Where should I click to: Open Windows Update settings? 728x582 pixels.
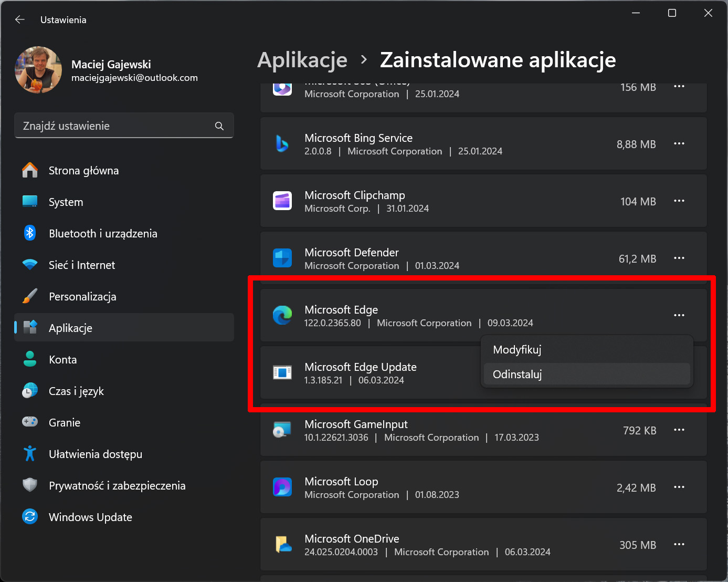click(124, 517)
